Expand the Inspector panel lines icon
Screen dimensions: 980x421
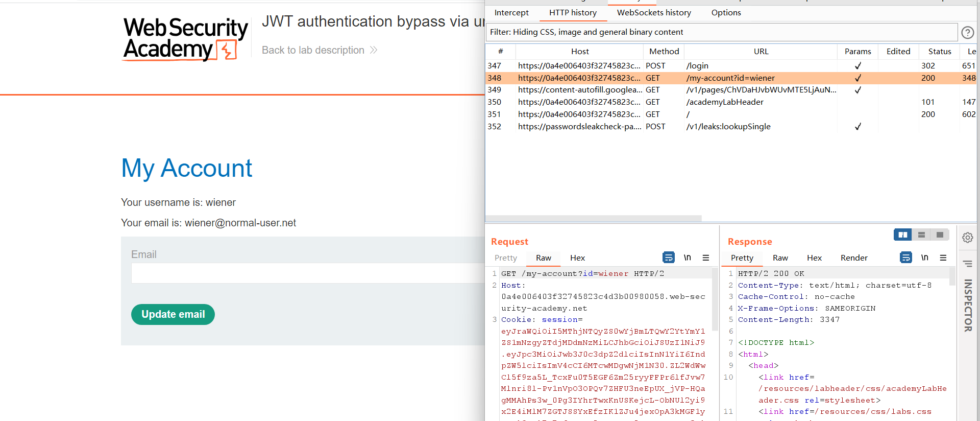(967, 264)
